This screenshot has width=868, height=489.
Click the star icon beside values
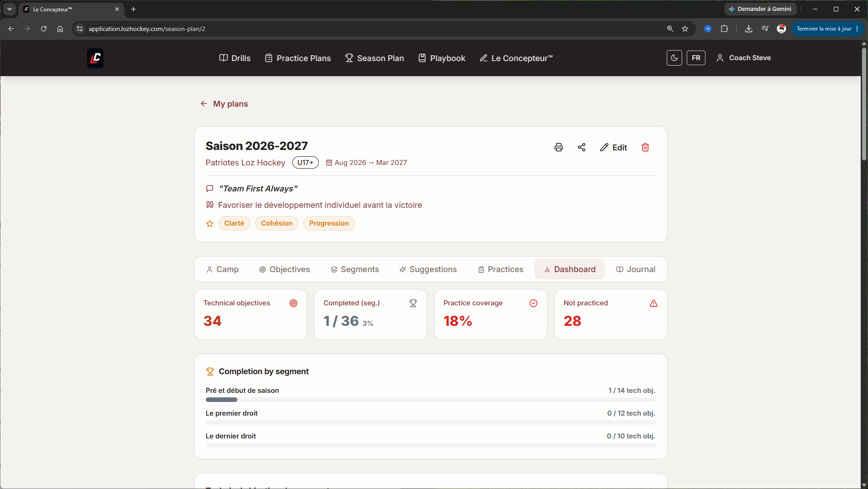pyautogui.click(x=210, y=223)
